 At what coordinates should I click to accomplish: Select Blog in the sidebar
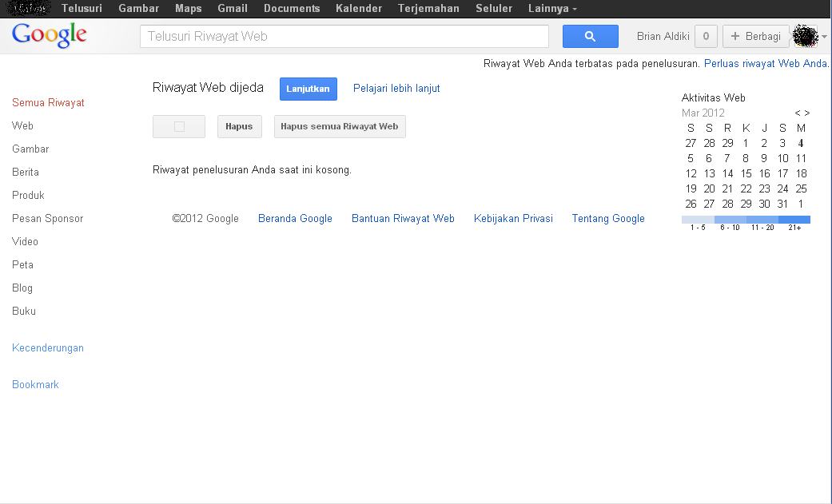click(x=22, y=288)
